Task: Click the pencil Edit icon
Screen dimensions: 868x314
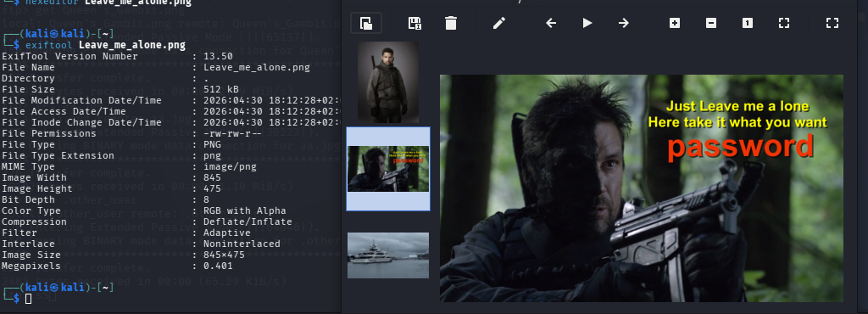Action: [x=498, y=23]
